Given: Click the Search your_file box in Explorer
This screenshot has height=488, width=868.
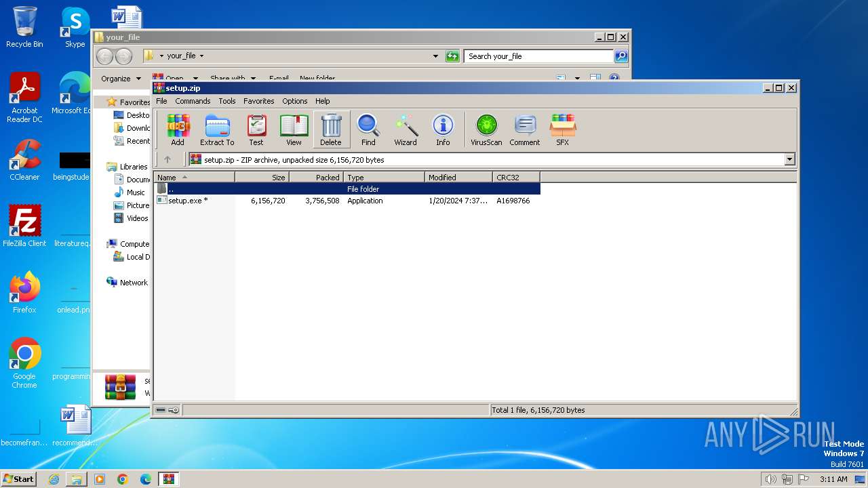Looking at the screenshot, I should click(539, 56).
